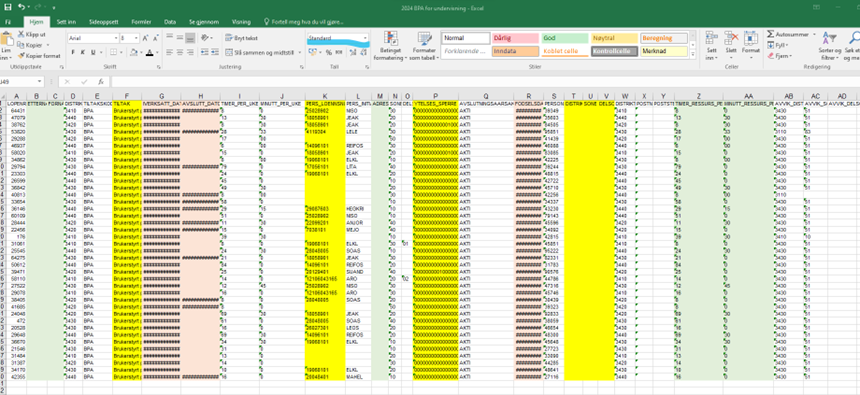Apply the Dårlig cell style
Screen dimensions: 860x395
(x=515, y=38)
